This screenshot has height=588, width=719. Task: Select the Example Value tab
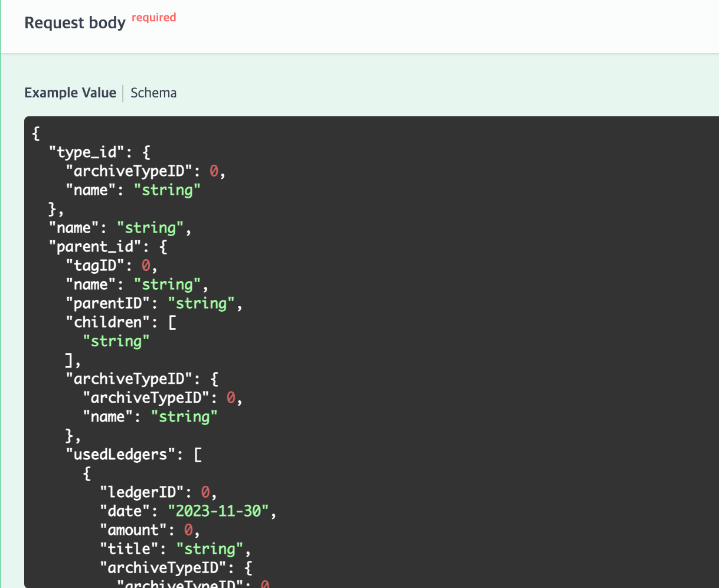pyautogui.click(x=70, y=93)
